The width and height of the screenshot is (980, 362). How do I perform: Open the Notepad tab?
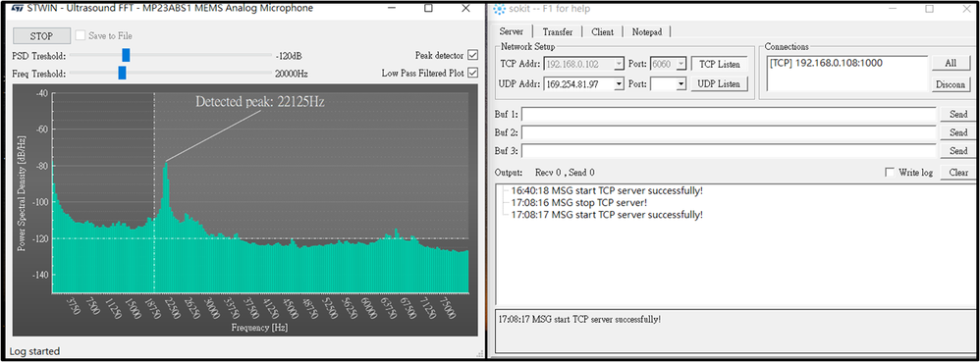click(x=647, y=31)
